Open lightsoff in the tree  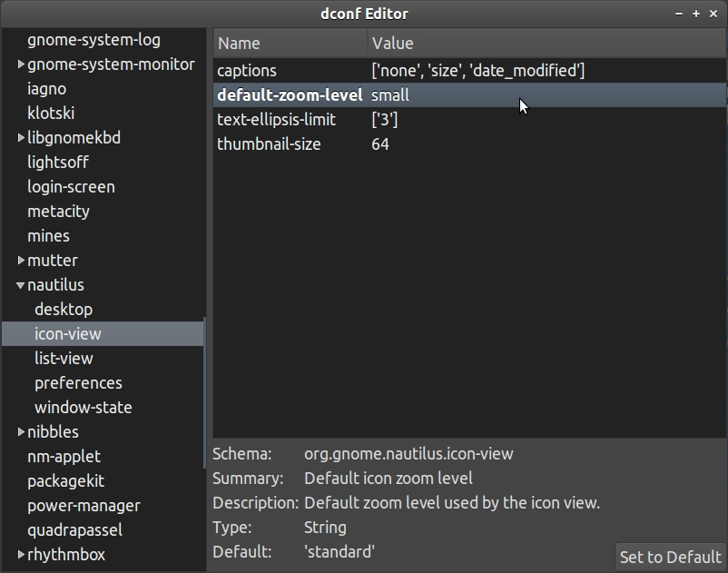pos(58,162)
